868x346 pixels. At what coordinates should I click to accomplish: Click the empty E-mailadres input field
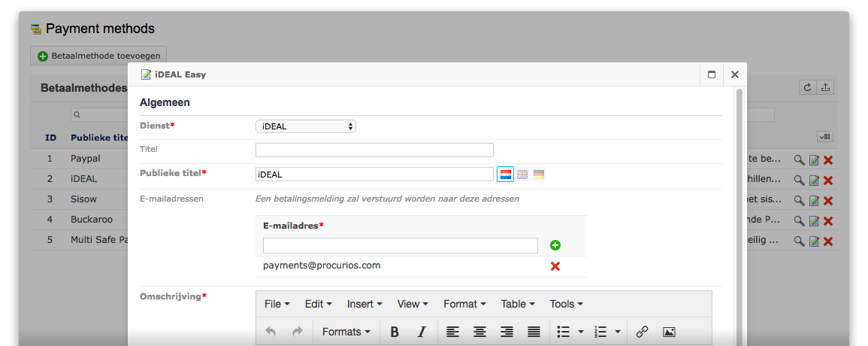[401, 246]
